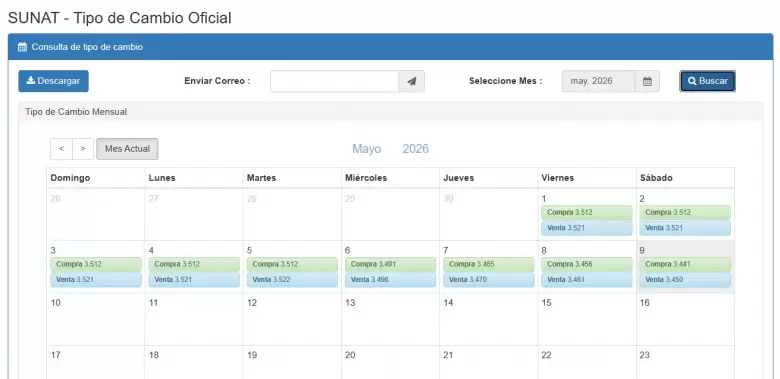Select Compra 3.512 on Saturday May 2
The width and height of the screenshot is (780, 379).
[x=685, y=212]
